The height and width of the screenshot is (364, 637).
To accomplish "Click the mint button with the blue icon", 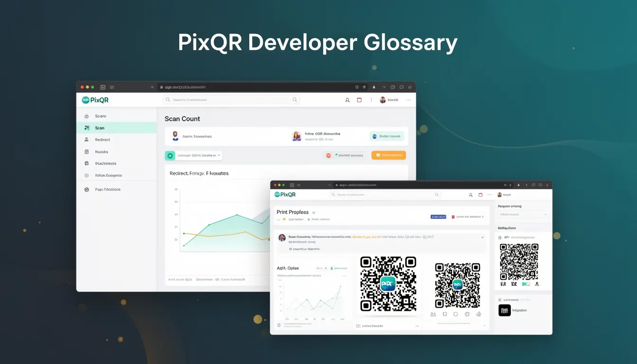I will pyautogui.click(x=387, y=136).
